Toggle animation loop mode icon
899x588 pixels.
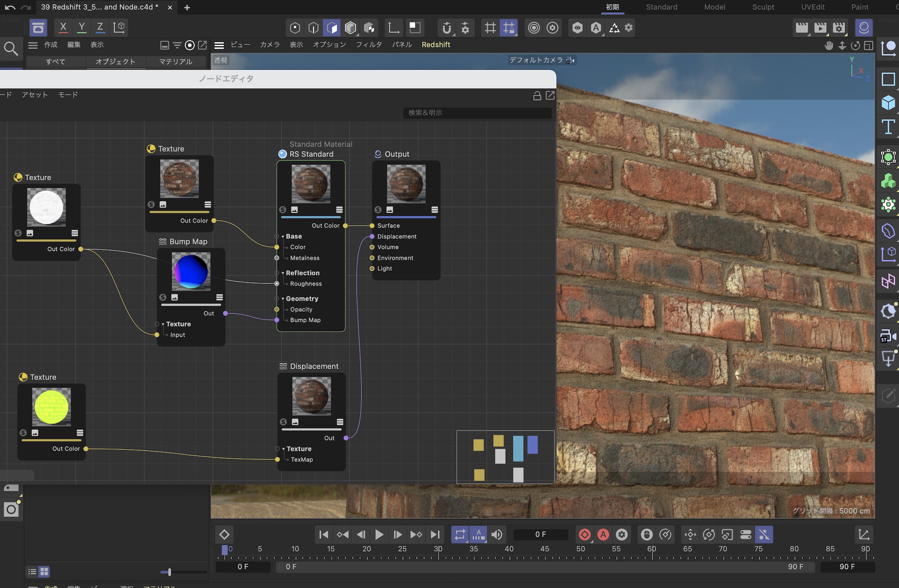coord(459,535)
